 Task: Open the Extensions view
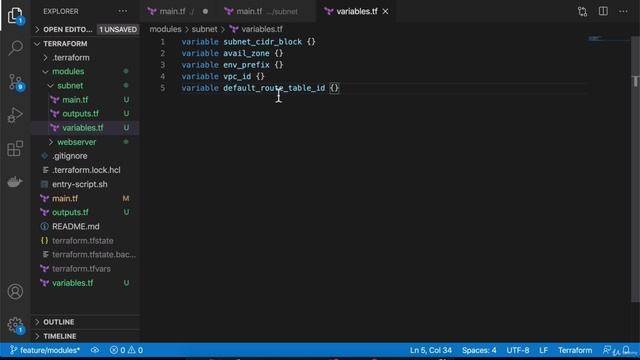pos(15,149)
